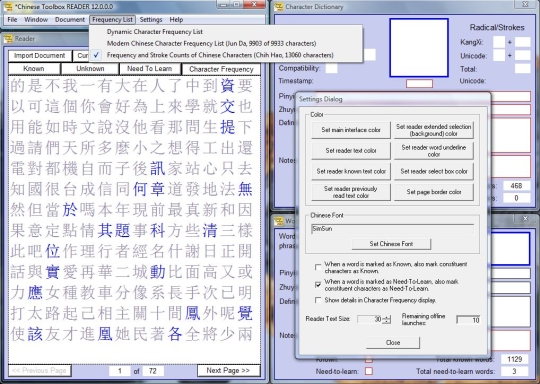The image size is (540, 384).
Task: Toggle marking constituent characters as Known
Action: tap(318, 267)
